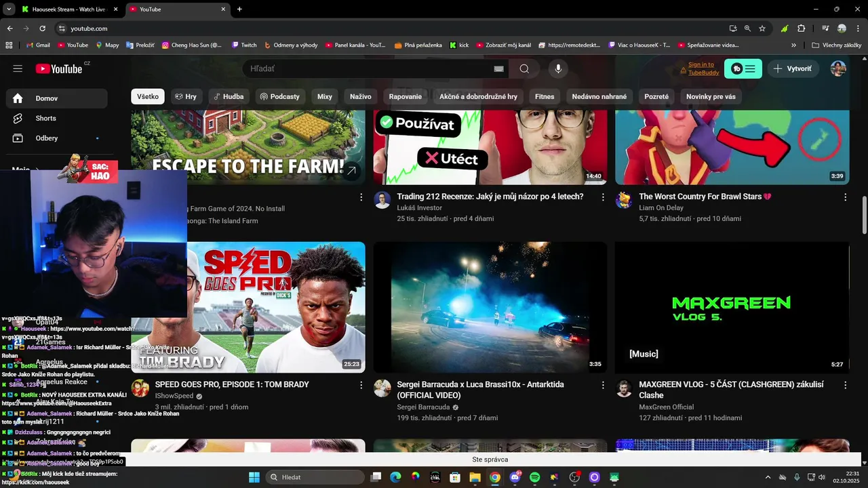Click the search magnifier button
Screen dimensions: 868x488
[524, 68]
